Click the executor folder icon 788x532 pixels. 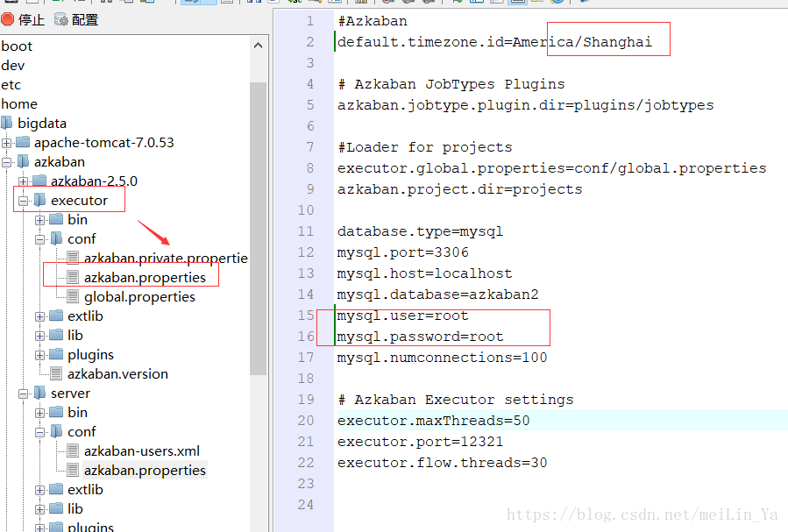point(39,200)
